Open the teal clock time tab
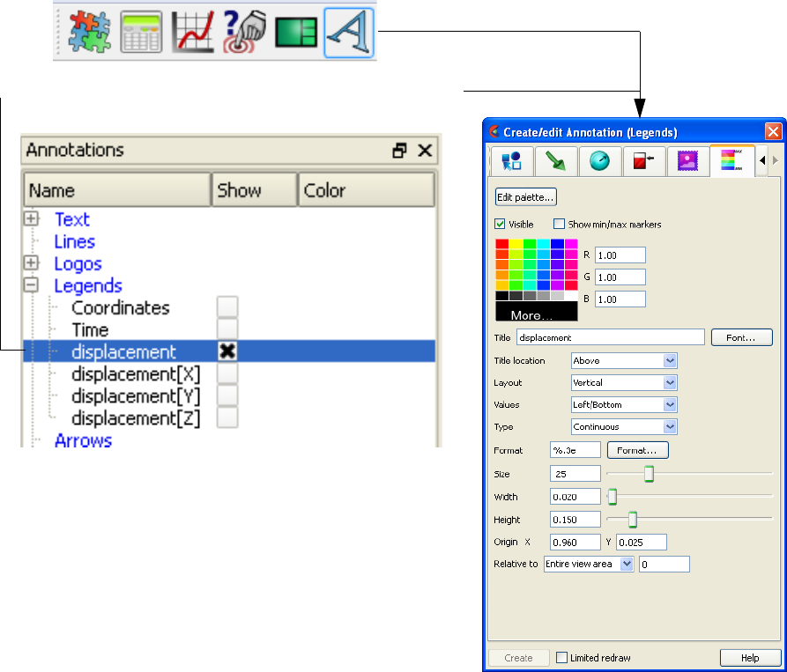This screenshot has width=787, height=672. (x=600, y=161)
